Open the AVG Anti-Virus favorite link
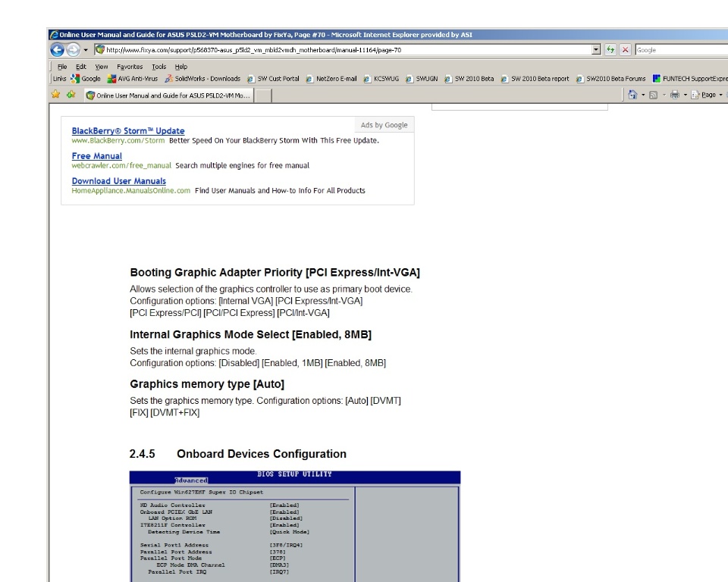Image resolution: width=728 pixels, height=582 pixels. (x=133, y=79)
